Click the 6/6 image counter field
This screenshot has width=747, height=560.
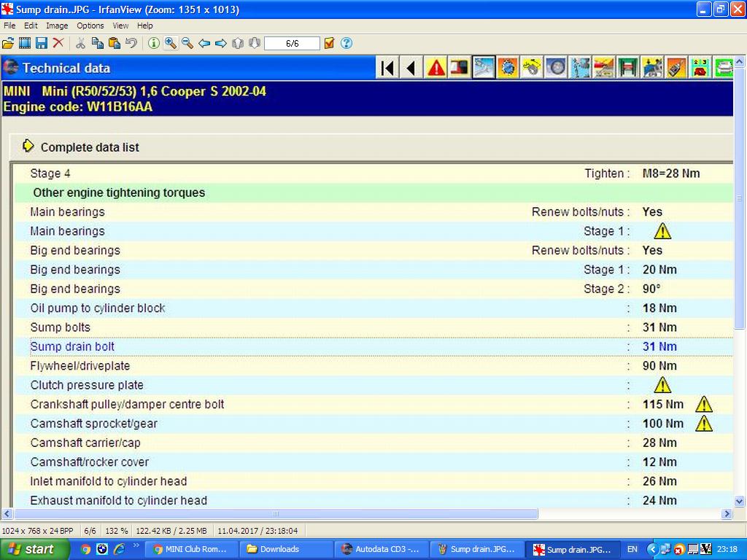tap(292, 43)
